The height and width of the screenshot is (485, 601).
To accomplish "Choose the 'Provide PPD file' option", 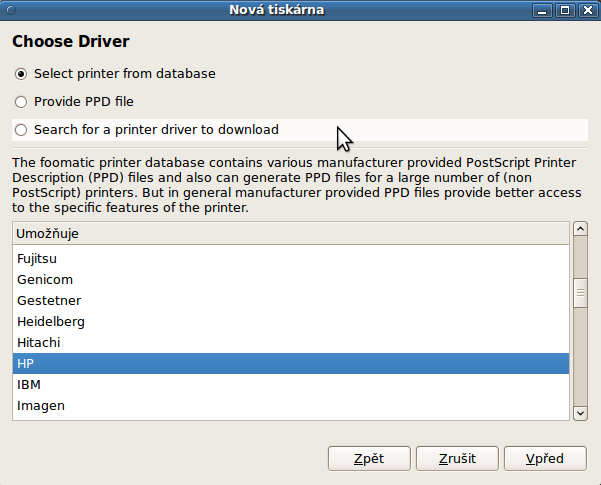I will pos(21,102).
